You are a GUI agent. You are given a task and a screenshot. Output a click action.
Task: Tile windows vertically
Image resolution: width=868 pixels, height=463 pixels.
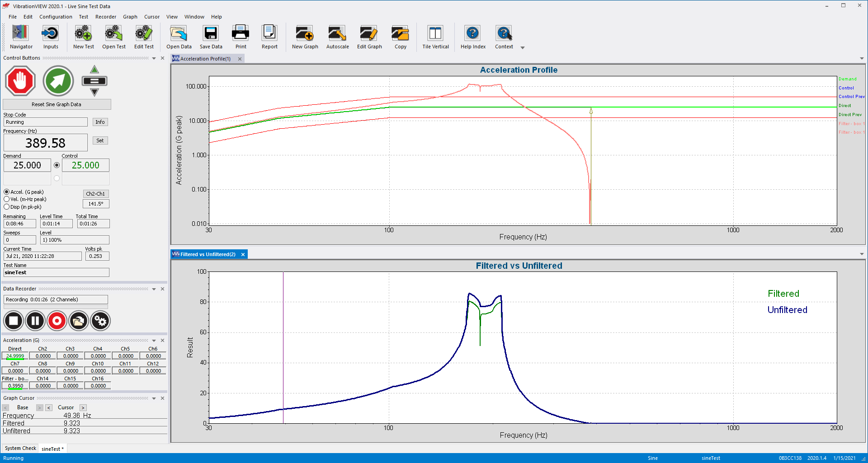coord(435,37)
